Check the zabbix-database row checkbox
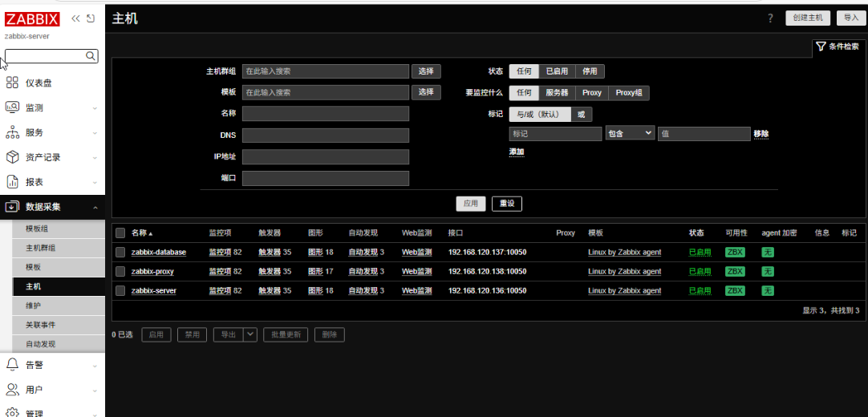The height and width of the screenshot is (417, 868). (120, 253)
